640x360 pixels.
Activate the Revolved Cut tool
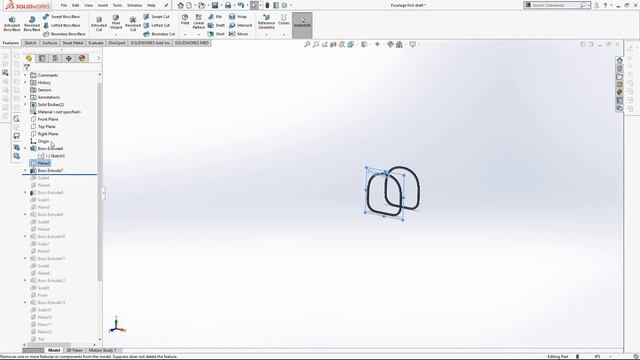(133, 24)
